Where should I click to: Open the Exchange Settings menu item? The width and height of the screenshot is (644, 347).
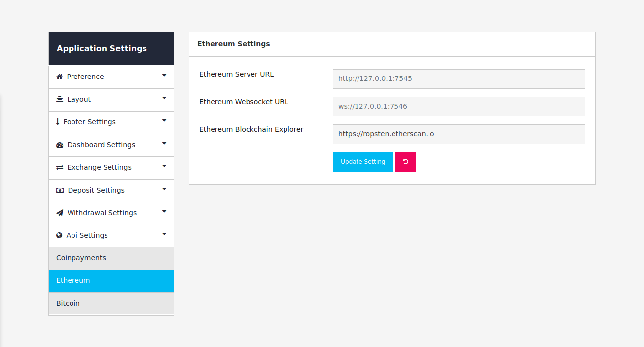(111, 168)
